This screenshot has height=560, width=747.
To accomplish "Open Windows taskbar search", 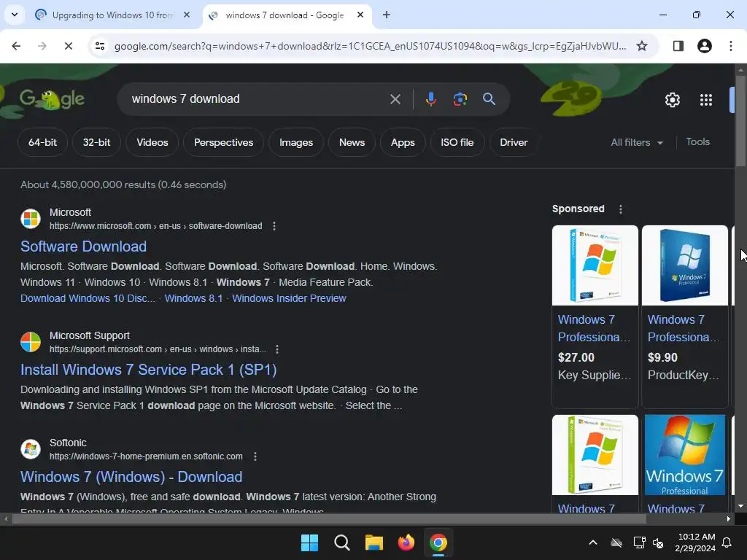I will point(341,542).
